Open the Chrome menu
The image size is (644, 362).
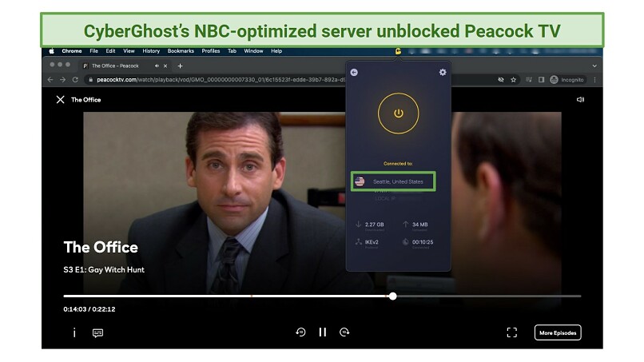(x=72, y=51)
